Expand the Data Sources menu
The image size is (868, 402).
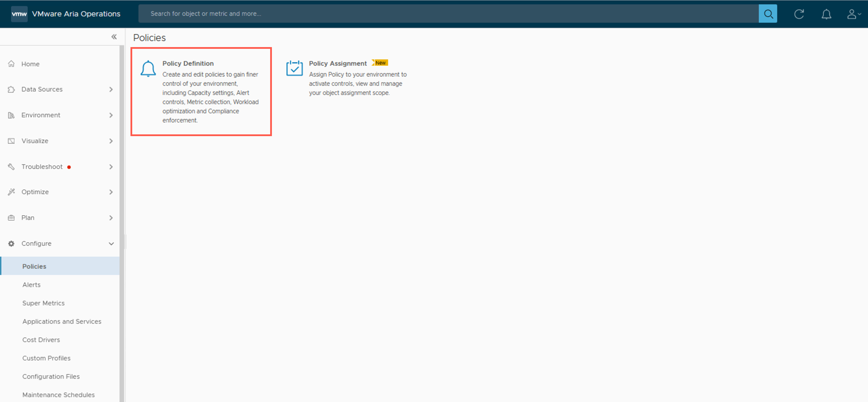(111, 89)
